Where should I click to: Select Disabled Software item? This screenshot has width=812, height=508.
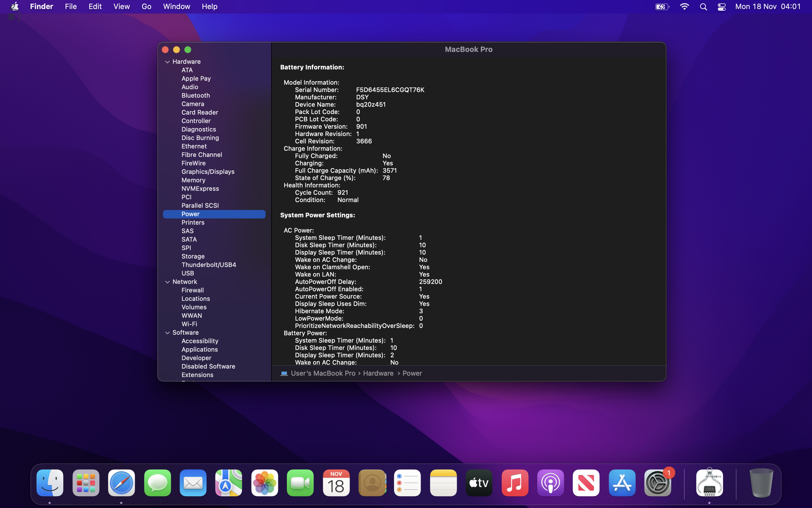[x=208, y=366]
